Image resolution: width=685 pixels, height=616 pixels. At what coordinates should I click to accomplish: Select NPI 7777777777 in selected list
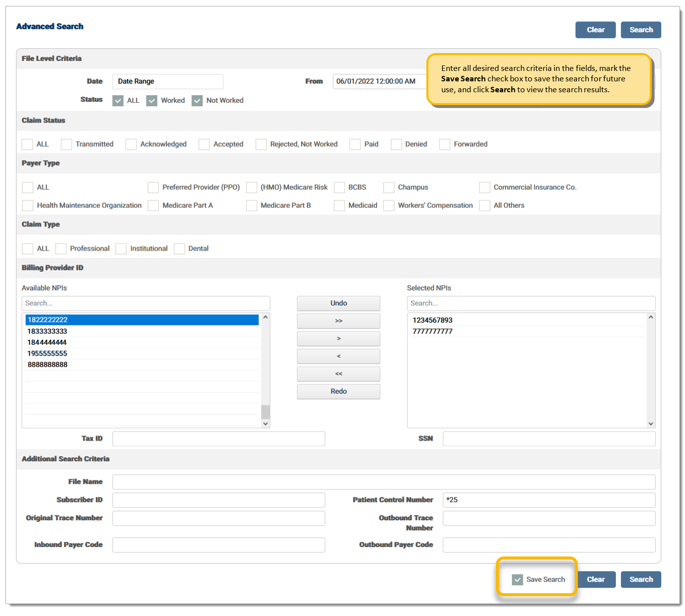pos(527,331)
